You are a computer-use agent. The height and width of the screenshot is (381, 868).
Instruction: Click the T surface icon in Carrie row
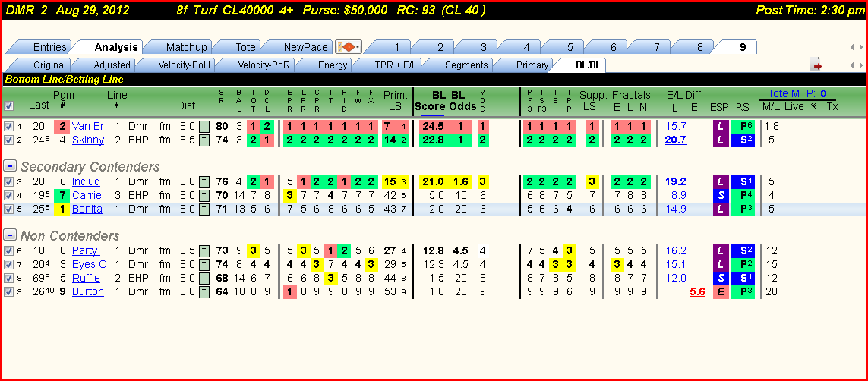click(x=204, y=195)
